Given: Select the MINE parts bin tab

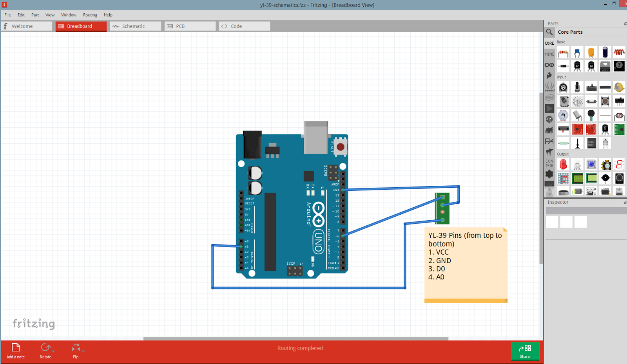Looking at the screenshot, I should 549,54.
